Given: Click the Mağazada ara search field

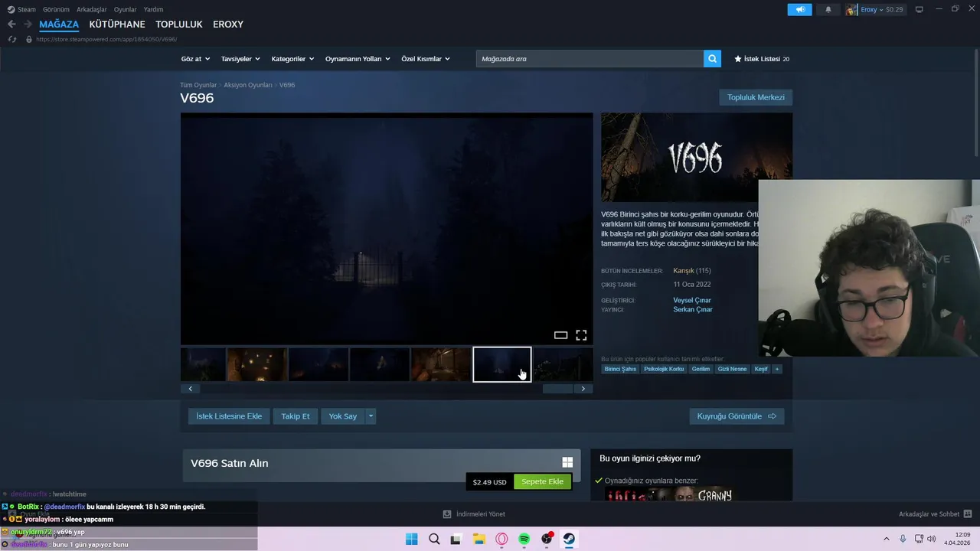Looking at the screenshot, I should pos(590,58).
